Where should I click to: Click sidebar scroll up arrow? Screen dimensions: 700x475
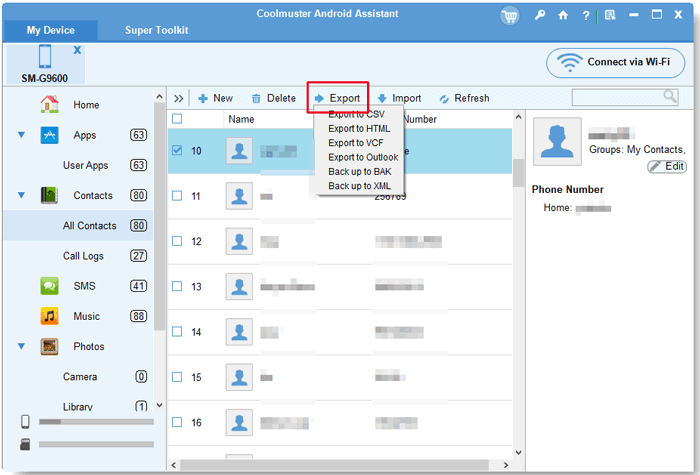click(159, 96)
